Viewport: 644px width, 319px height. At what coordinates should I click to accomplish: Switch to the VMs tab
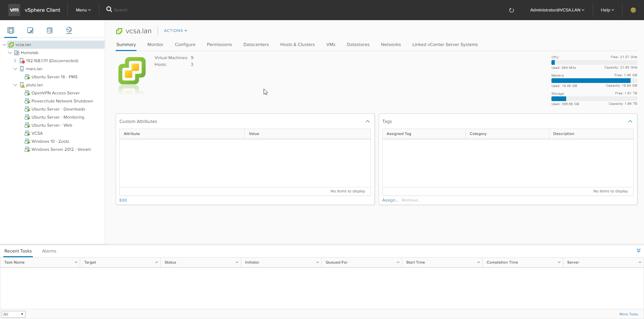331,45
